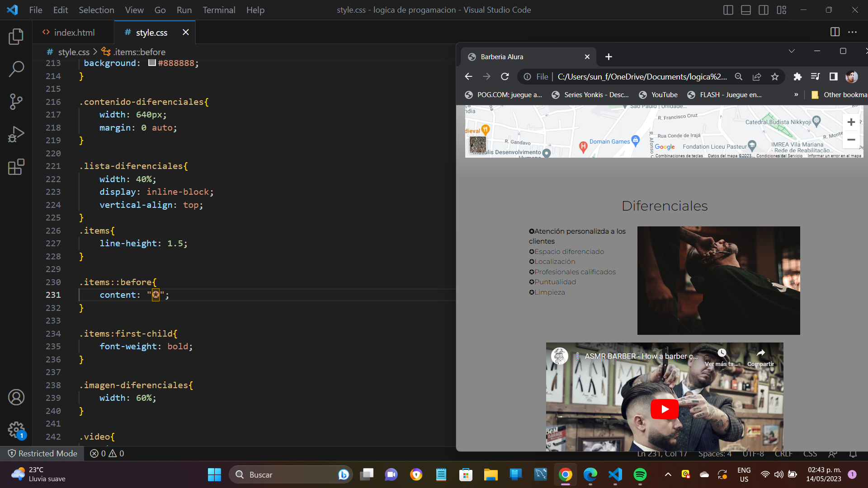Open ENG US language switcher
868x488 pixels.
pos(744,474)
